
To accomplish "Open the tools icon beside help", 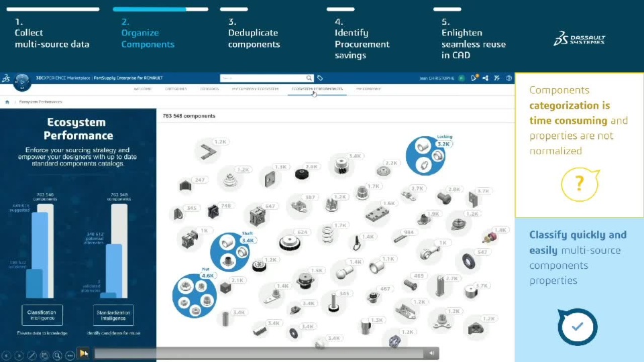I will click(x=497, y=78).
